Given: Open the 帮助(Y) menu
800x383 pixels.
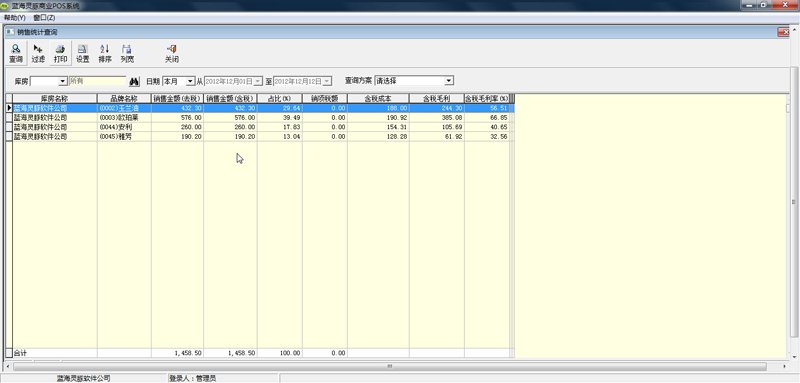Looking at the screenshot, I should [x=14, y=17].
